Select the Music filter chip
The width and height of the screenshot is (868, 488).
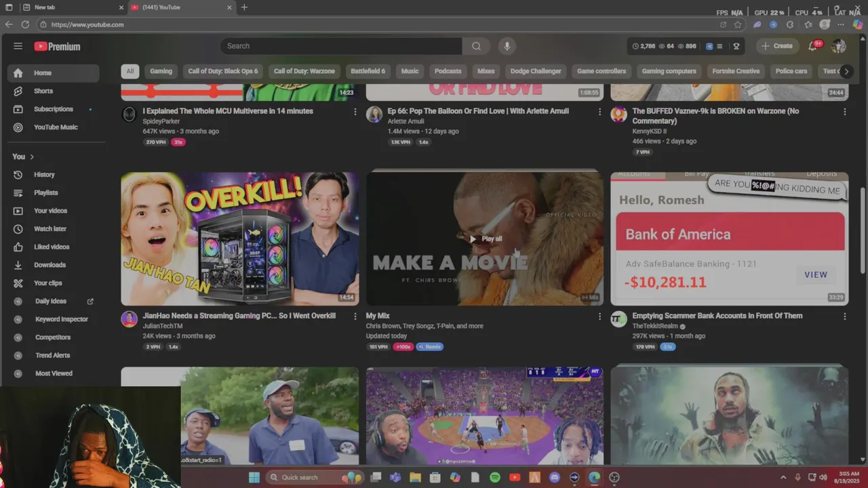point(410,71)
